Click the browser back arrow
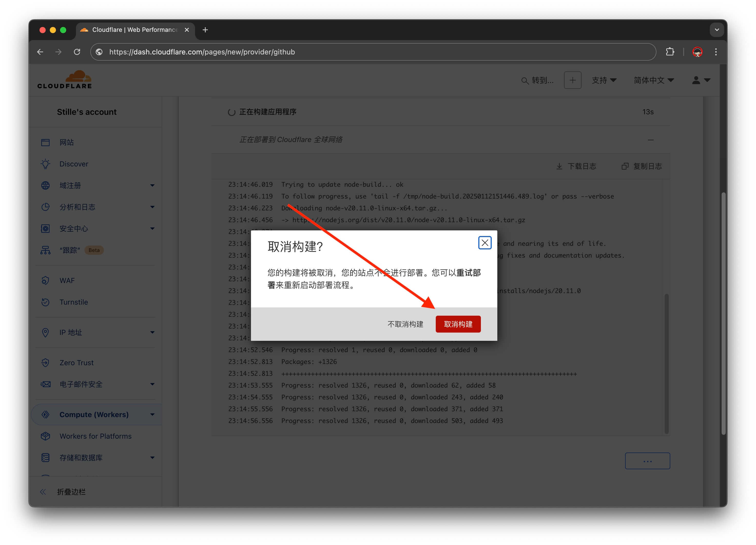This screenshot has height=545, width=756. point(40,52)
